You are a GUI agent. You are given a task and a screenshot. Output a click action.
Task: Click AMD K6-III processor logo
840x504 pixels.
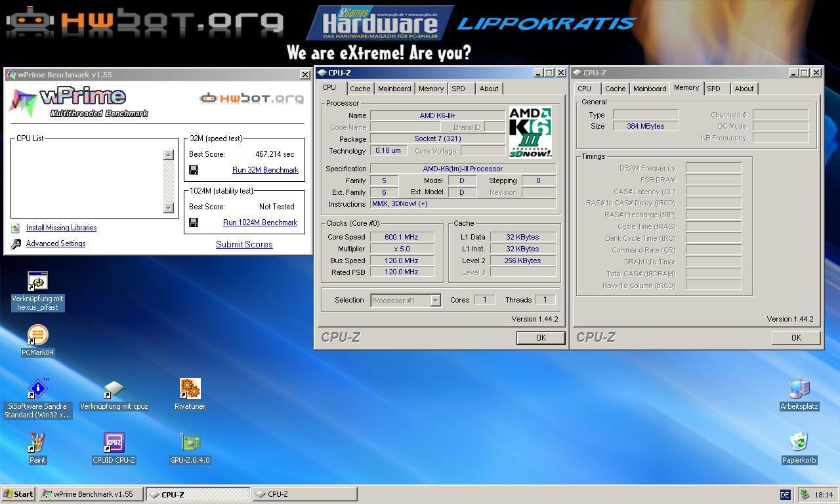(x=530, y=133)
